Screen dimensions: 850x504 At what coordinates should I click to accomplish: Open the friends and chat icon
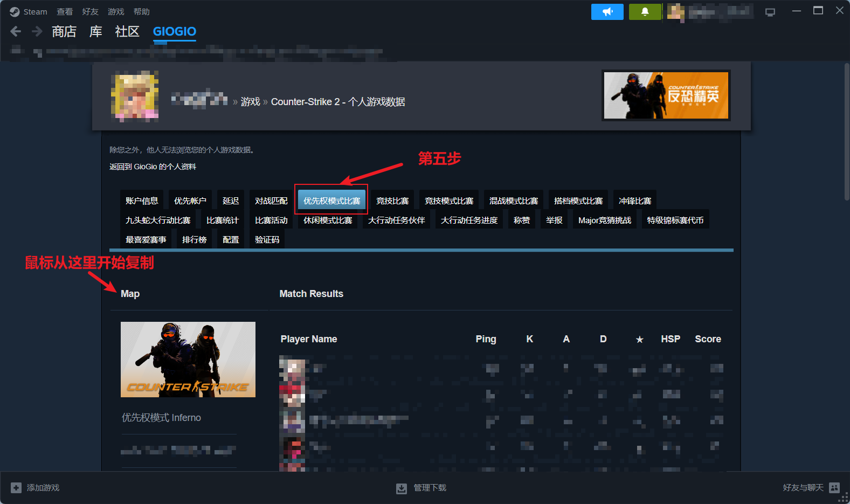[834, 488]
